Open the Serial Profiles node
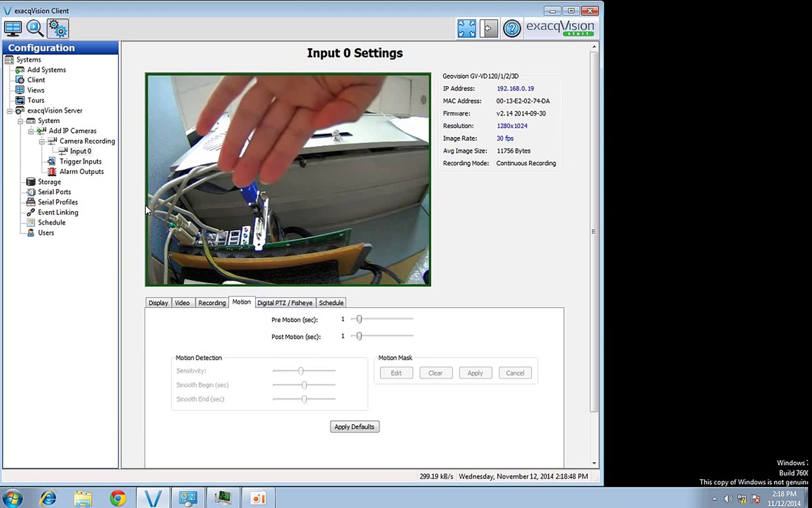Viewport: 812px width, 508px height. click(x=58, y=202)
